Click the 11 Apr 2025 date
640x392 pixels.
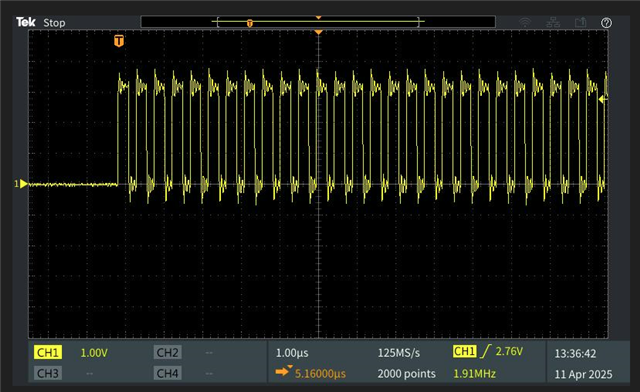click(583, 374)
